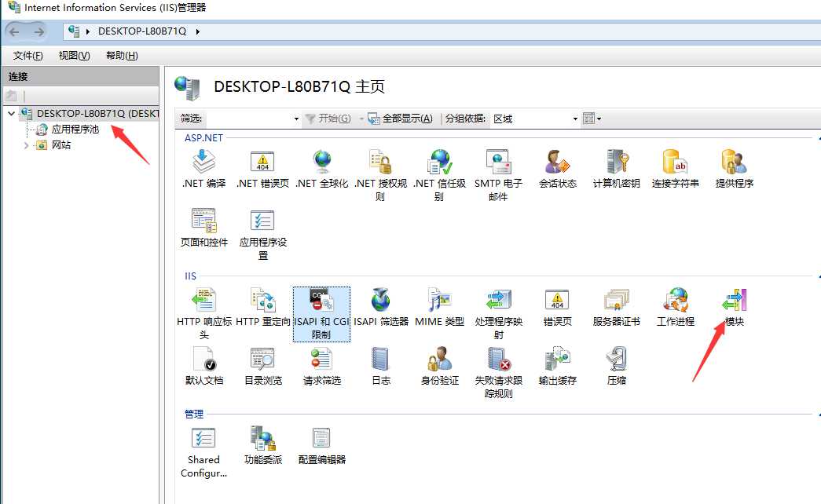Viewport: 821px width, 504px height.
Task: Open the HTTP 重定向 feature
Action: pyautogui.click(x=263, y=308)
